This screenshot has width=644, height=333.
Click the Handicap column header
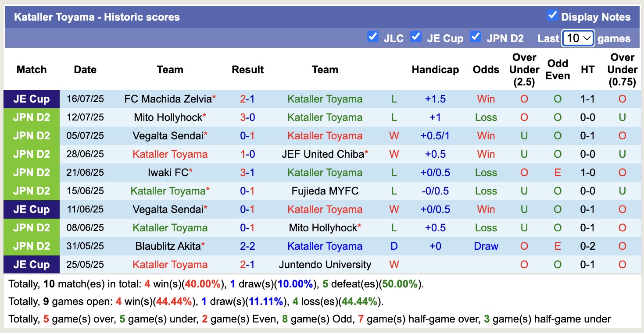click(x=435, y=69)
